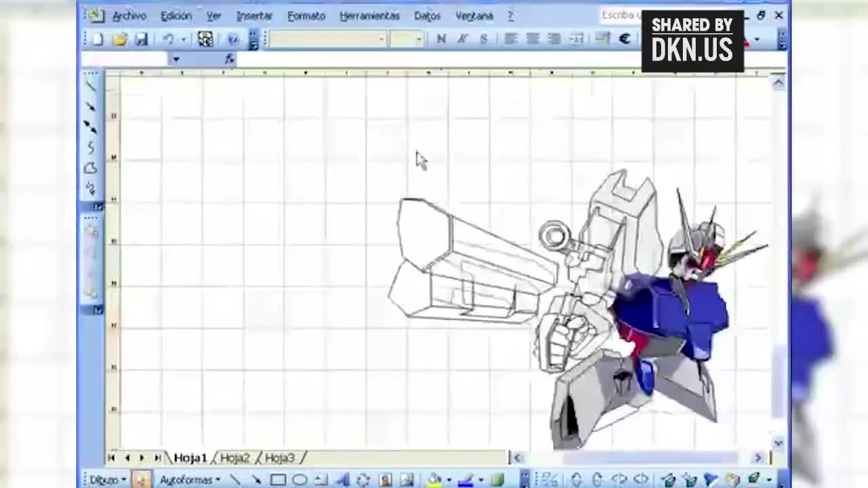
Task: Open the Archivo menu
Action: [x=129, y=16]
